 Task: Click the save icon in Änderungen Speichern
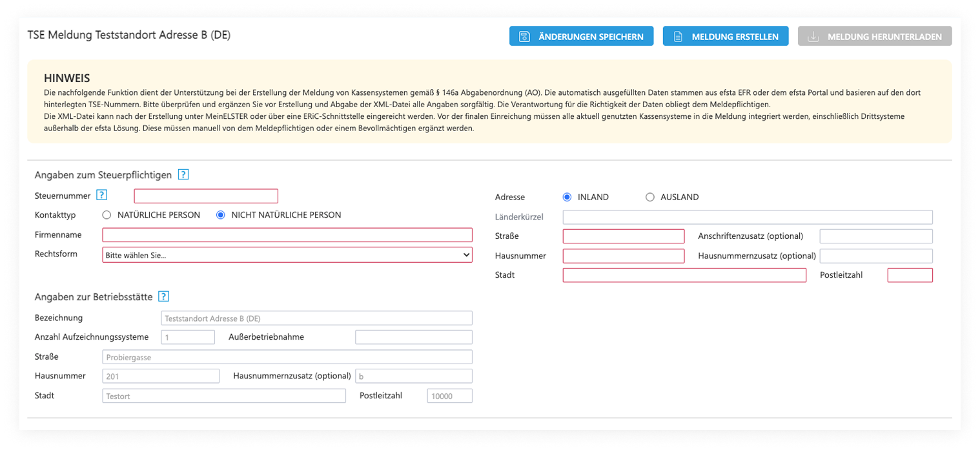525,37
